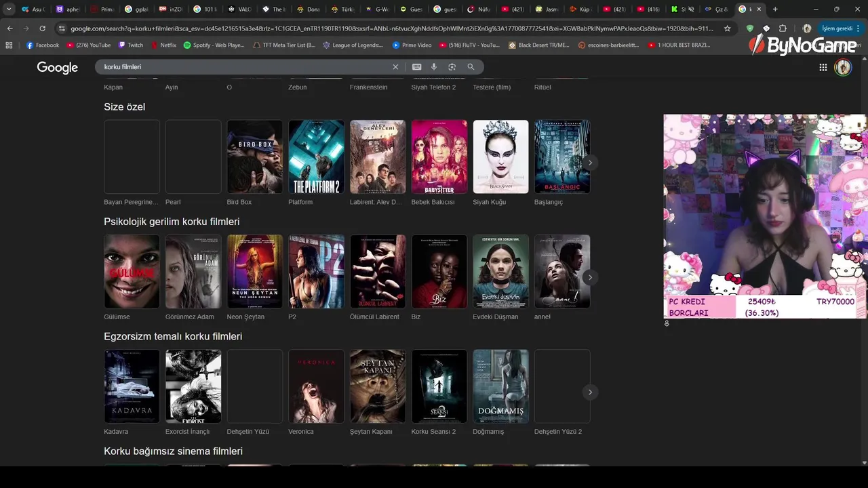Open the Korku Seansı 2 poster
The height and width of the screenshot is (488, 868).
click(439, 386)
